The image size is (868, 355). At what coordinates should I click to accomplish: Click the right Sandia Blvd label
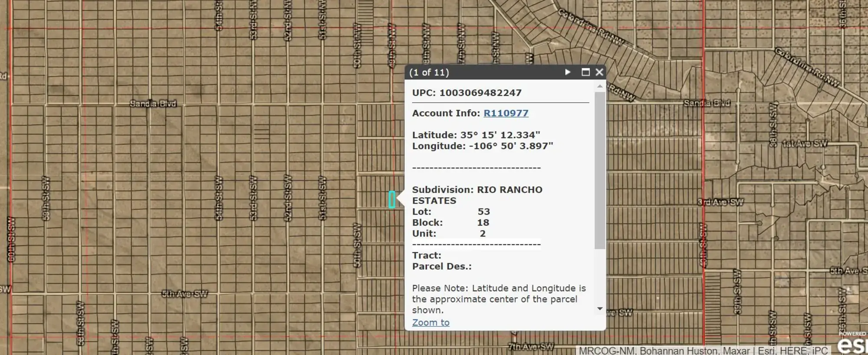pyautogui.click(x=707, y=103)
